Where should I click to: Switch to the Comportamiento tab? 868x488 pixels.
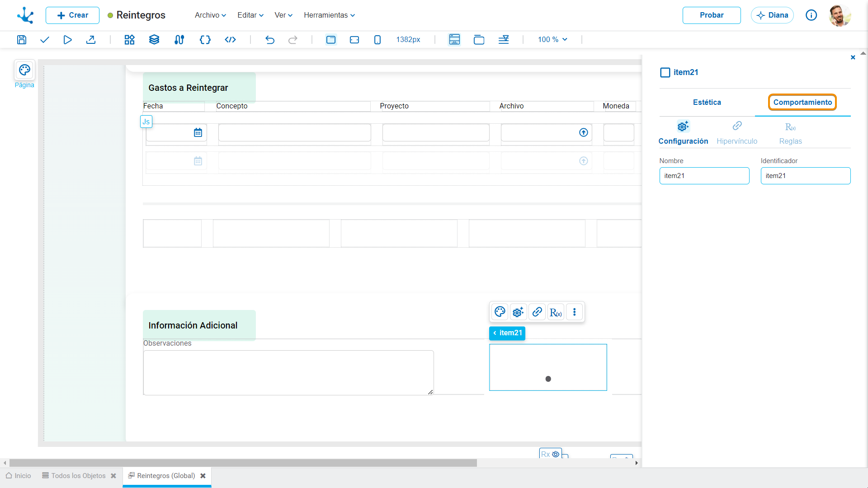pyautogui.click(x=802, y=102)
